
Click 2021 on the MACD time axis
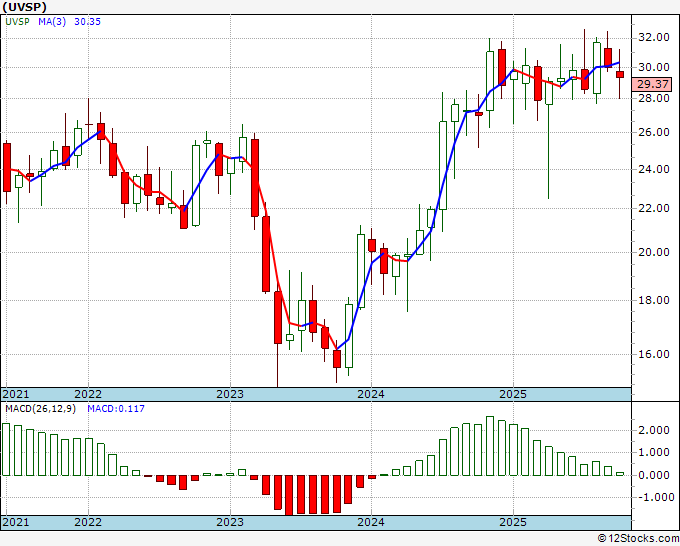pos(16,522)
